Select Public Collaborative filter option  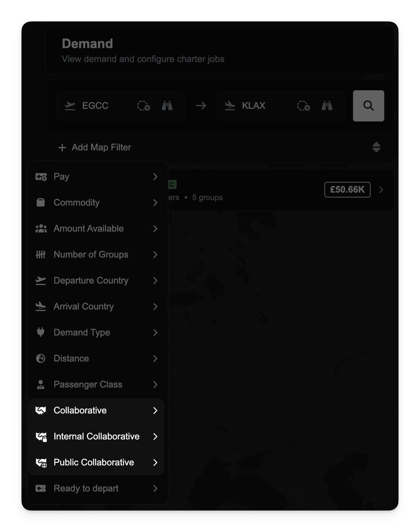(x=94, y=462)
